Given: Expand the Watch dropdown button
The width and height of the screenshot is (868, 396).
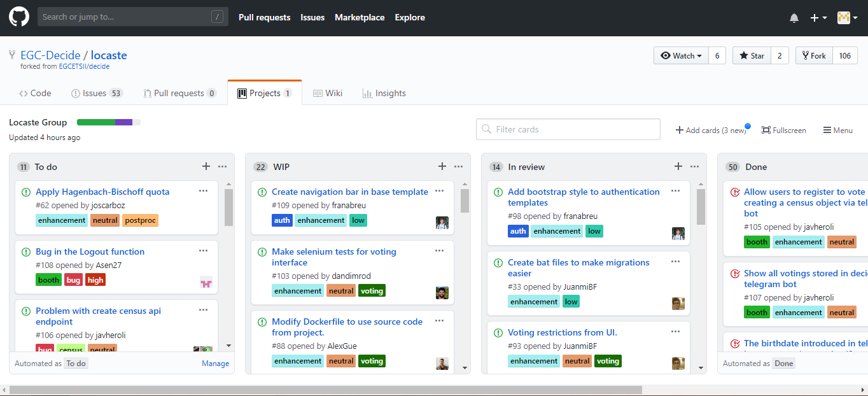Looking at the screenshot, I should point(681,55).
